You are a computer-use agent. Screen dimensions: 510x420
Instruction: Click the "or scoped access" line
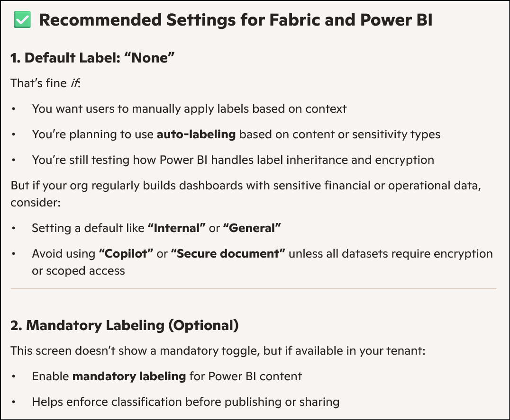tap(78, 271)
